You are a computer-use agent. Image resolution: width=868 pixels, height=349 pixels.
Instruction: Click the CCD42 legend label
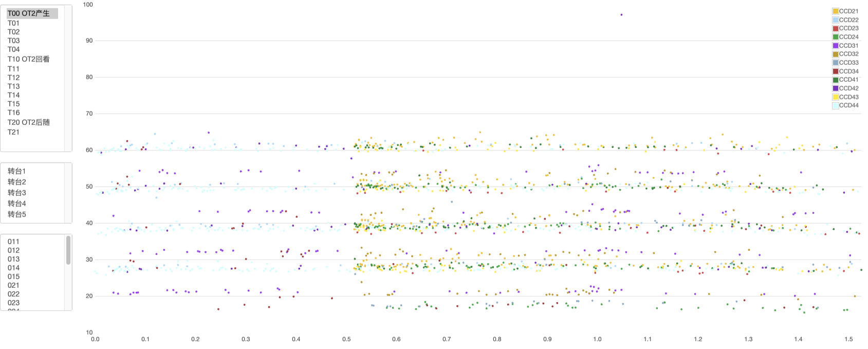point(849,88)
